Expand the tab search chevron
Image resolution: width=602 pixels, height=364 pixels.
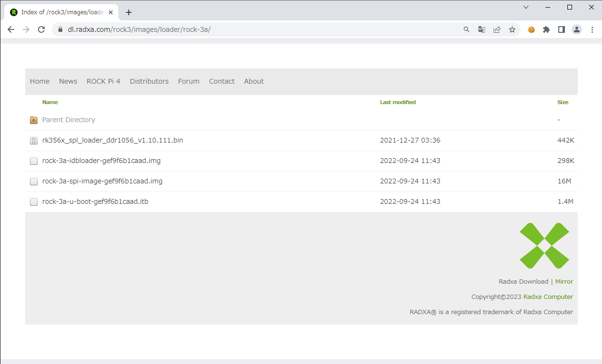click(526, 7)
